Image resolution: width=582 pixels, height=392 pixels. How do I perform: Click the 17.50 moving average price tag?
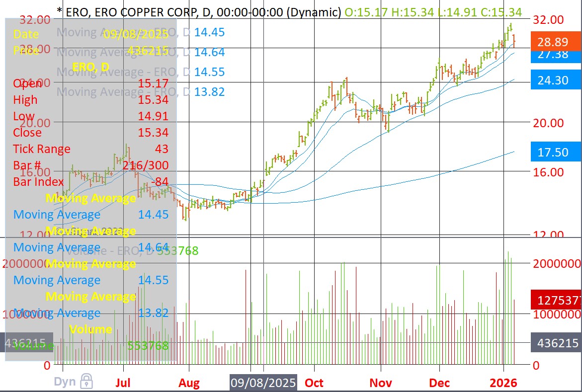tap(556, 152)
